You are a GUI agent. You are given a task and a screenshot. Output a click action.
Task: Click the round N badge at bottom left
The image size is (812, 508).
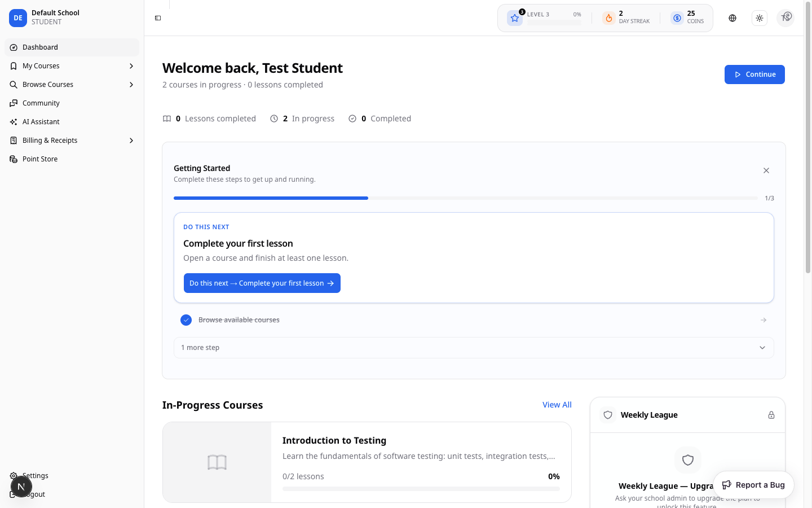(21, 487)
